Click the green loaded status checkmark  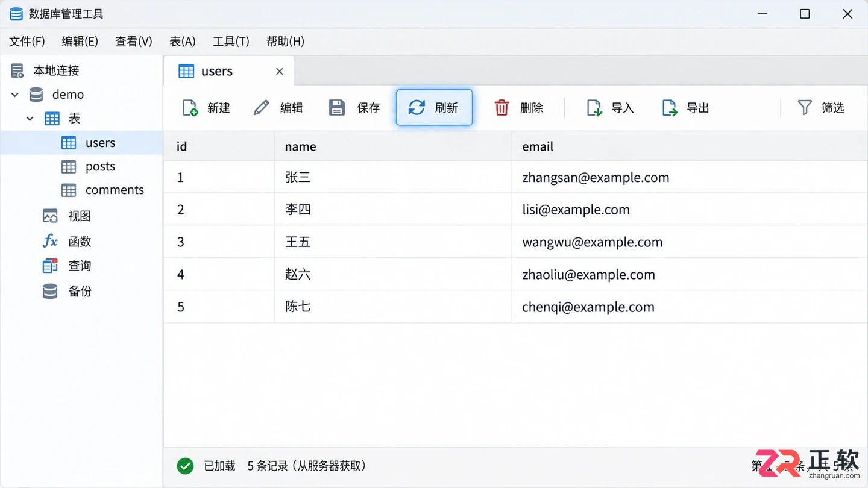point(185,466)
